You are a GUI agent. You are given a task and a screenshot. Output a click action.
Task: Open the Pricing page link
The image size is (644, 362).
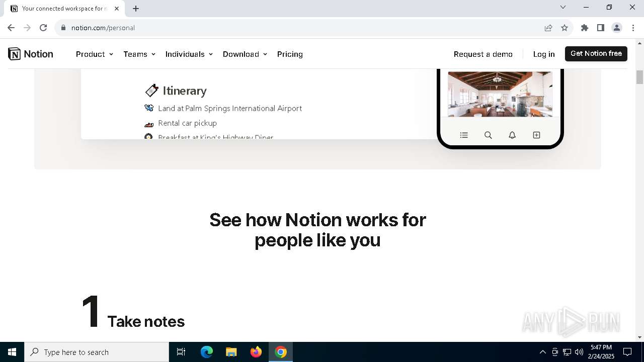(290, 54)
